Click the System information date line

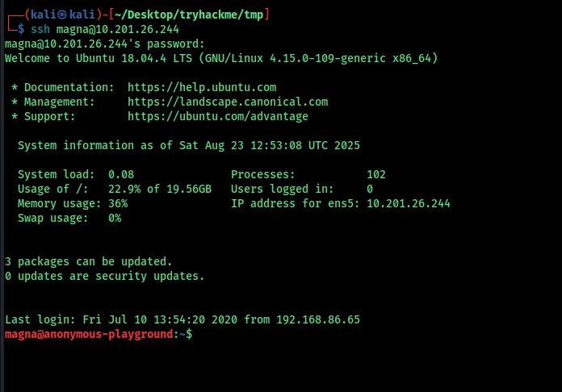coord(189,145)
